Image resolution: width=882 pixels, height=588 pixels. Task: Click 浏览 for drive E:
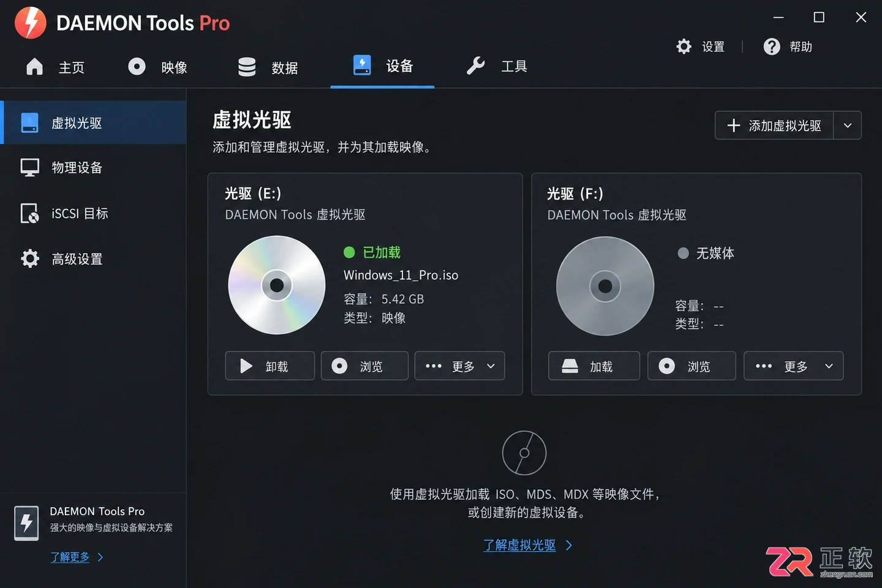[364, 366]
